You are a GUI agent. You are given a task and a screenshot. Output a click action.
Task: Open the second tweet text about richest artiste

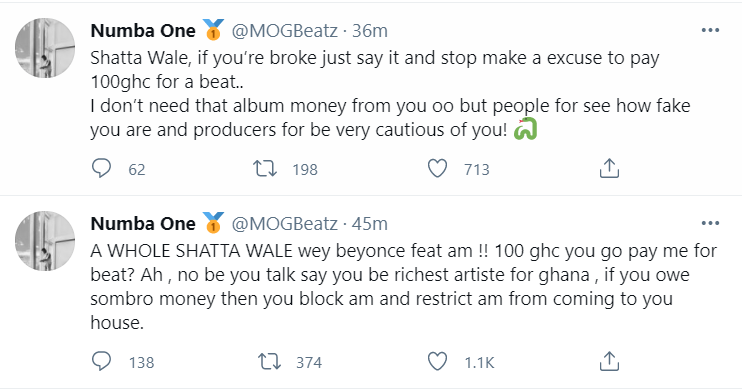(404, 287)
